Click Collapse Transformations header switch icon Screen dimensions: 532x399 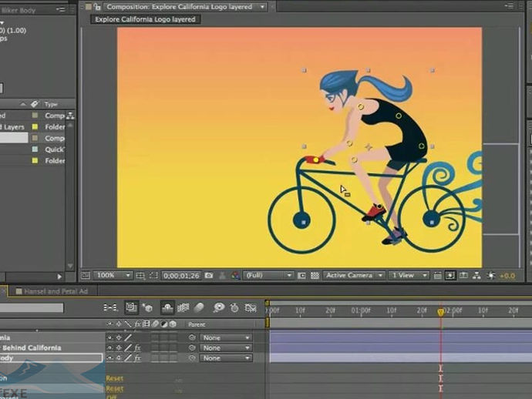point(119,324)
